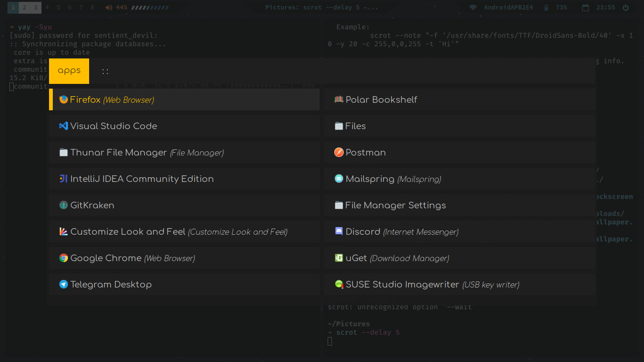Image resolution: width=644 pixels, height=362 pixels.
Task: Click the Wi-Fi icon in top bar
Action: pyautogui.click(x=473, y=8)
